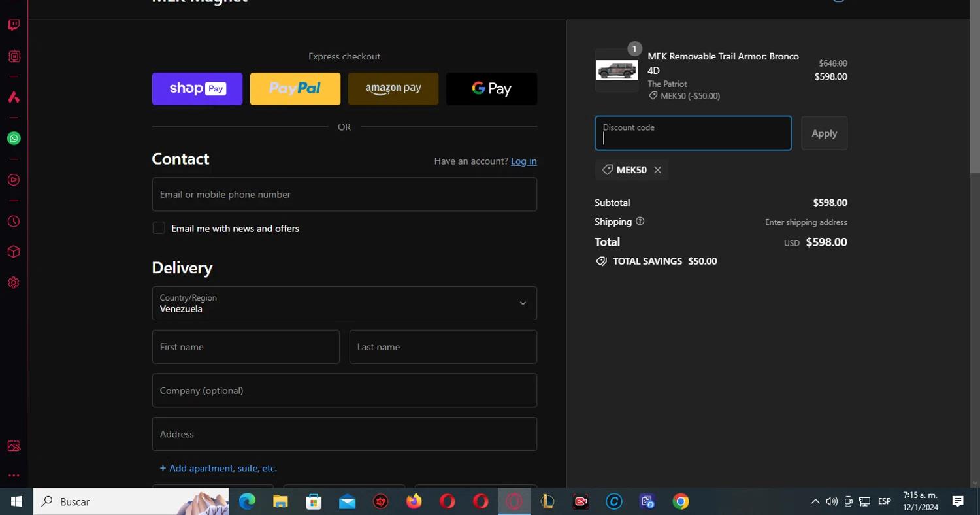Show hidden system tray icons

[x=815, y=501]
